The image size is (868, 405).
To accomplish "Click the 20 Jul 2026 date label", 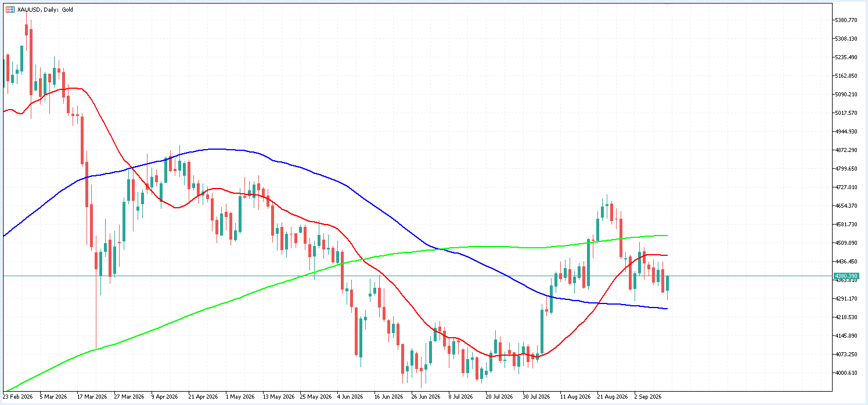I will [x=499, y=397].
